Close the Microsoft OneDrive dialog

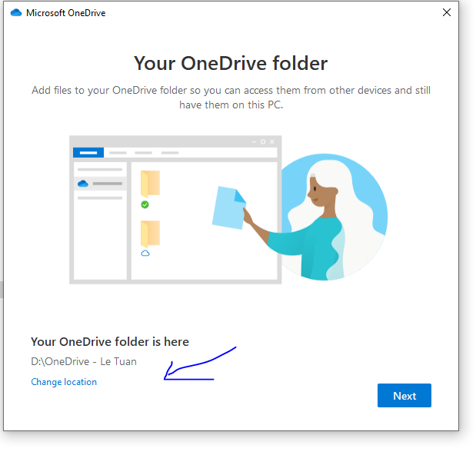pos(447,12)
